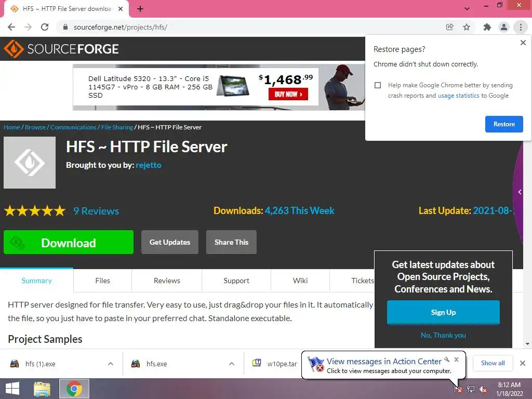This screenshot has height=399, width=532.
Task: Click the page scrollbar down arrow
Action: 528,344
